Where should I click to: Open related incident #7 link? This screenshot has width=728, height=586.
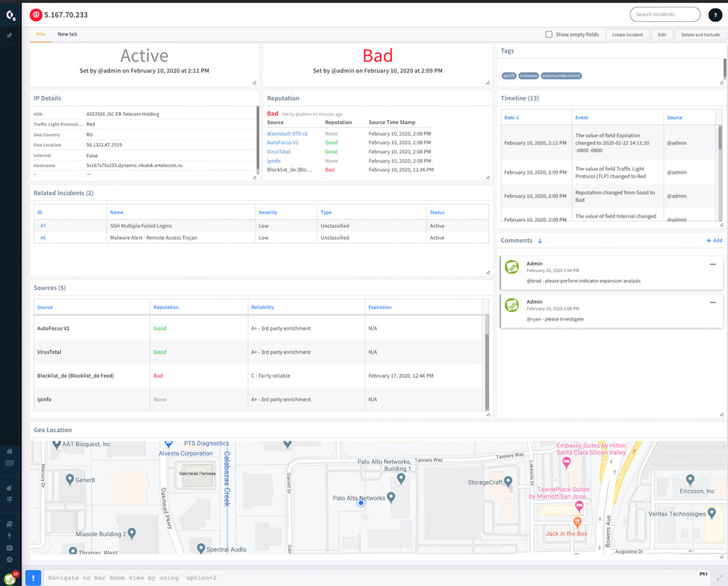(x=43, y=226)
